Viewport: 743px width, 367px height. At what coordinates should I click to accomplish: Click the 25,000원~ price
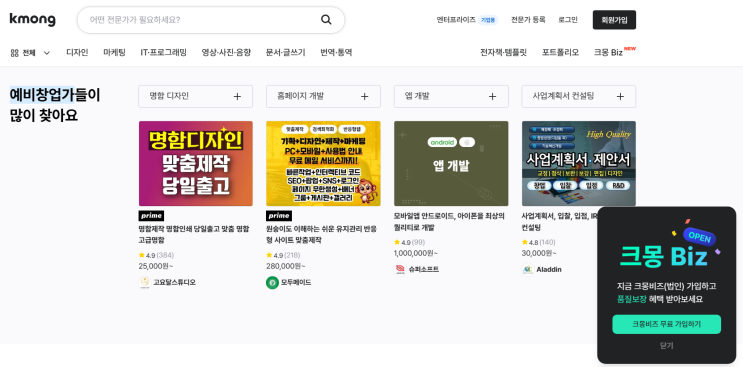coord(156,266)
